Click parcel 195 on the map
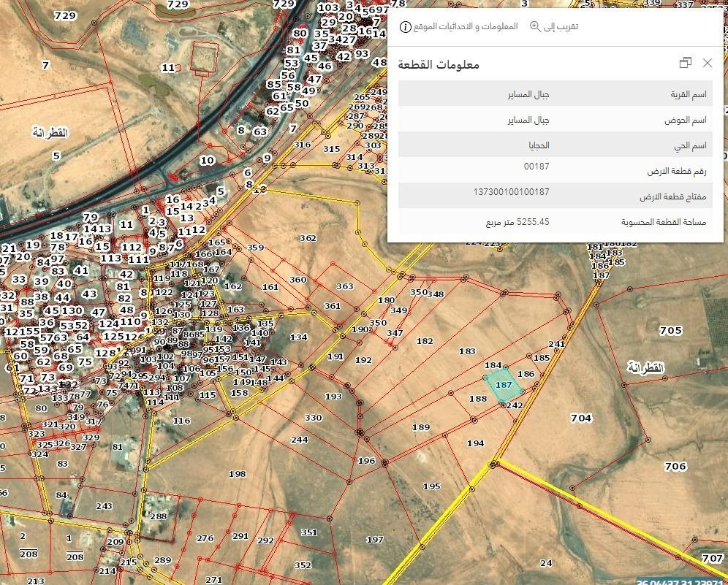 coord(431,486)
